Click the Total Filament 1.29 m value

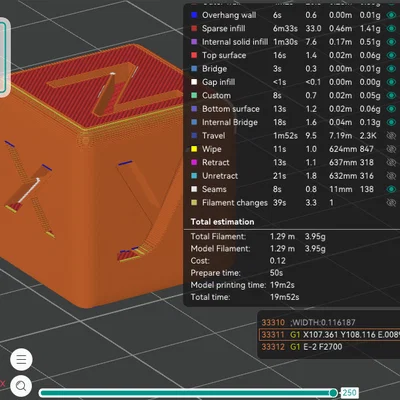[282, 236]
